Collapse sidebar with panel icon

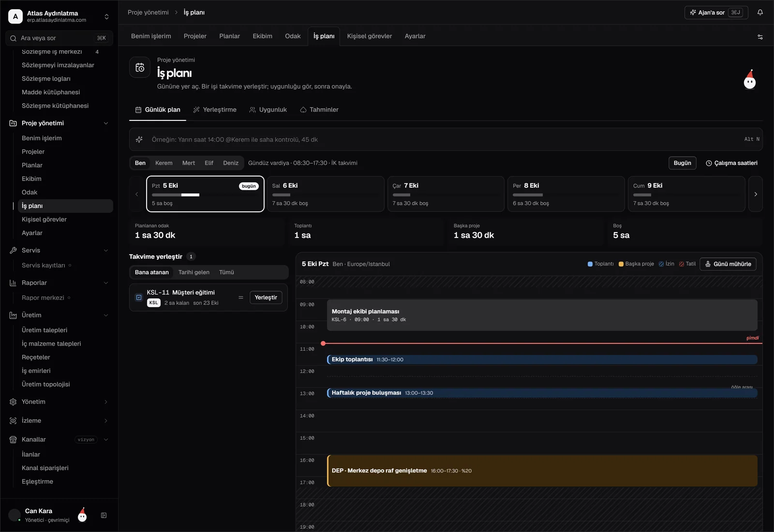coord(104,516)
